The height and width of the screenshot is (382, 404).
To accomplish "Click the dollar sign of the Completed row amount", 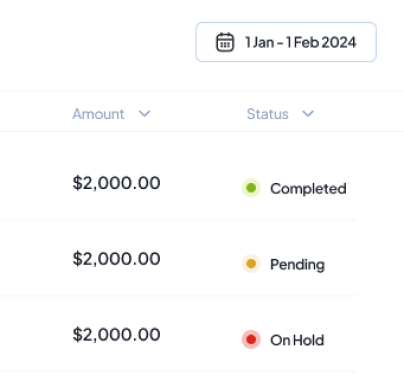I will tap(77, 183).
